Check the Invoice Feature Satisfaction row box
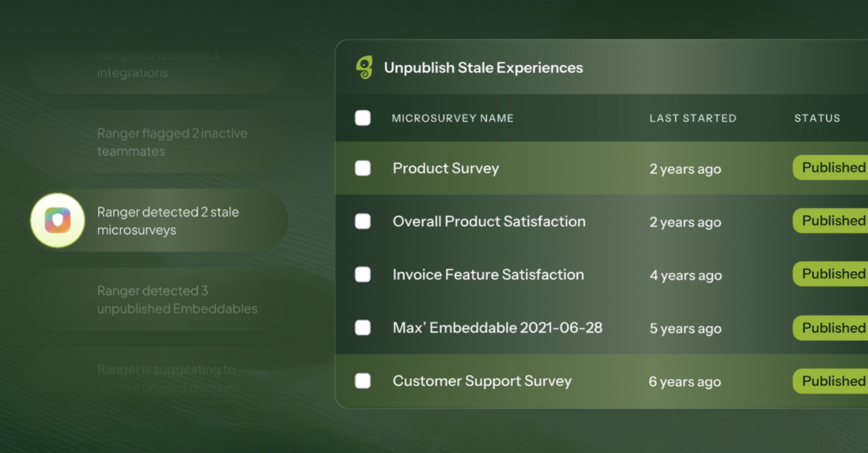The width and height of the screenshot is (868, 453). point(363,274)
